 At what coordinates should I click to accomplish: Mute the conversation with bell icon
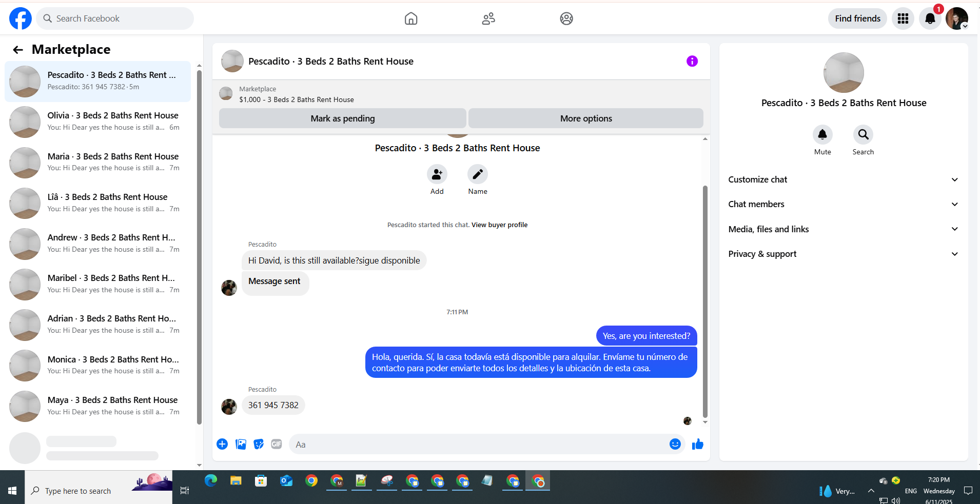(822, 134)
